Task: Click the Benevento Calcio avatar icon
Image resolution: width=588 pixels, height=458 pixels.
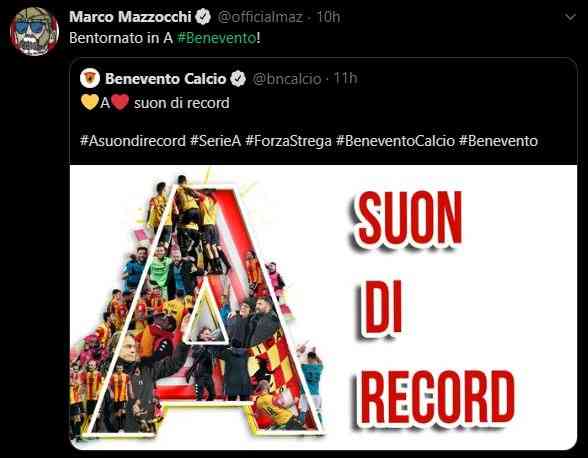Action: tap(90, 78)
